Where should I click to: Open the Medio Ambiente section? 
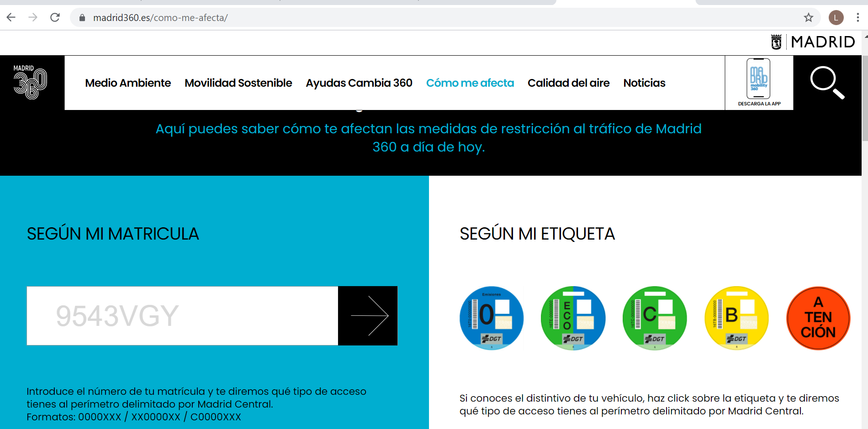tap(128, 83)
